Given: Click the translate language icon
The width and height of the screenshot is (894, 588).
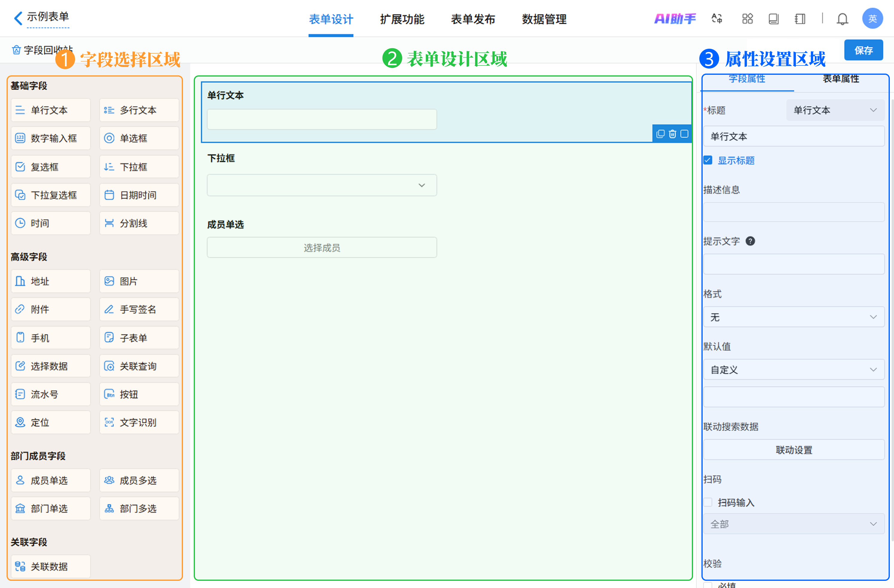Looking at the screenshot, I should [717, 19].
